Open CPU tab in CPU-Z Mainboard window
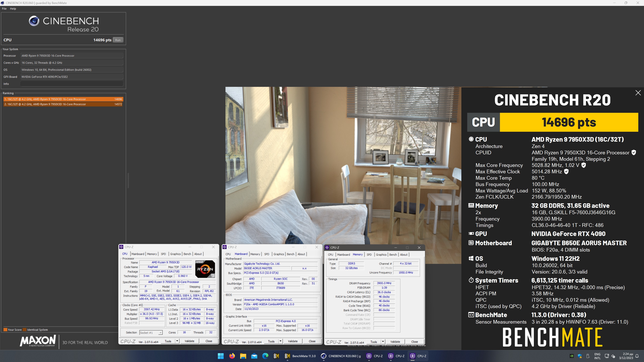This screenshot has height=362, width=644. tap(228, 254)
